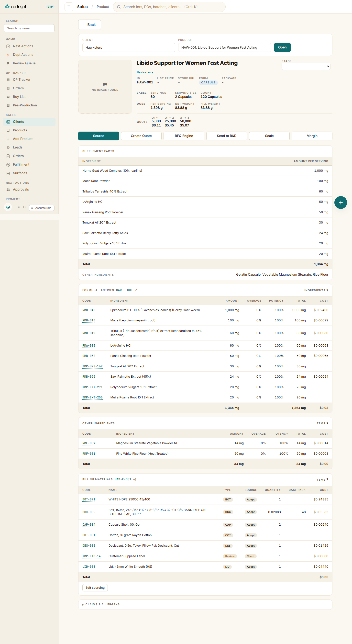The image size is (352, 644).
Task: Click the OP Tracker grid icon
Action: click(x=8, y=80)
